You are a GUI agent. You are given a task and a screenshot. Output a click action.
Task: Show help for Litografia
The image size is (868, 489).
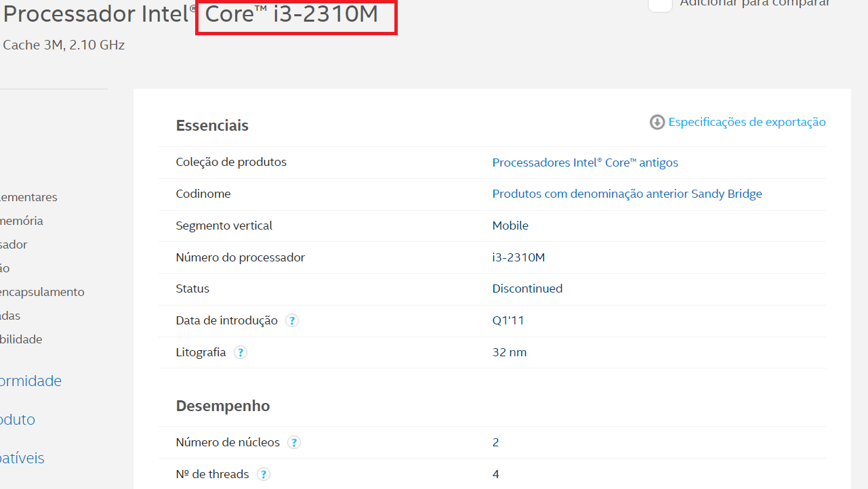(240, 352)
